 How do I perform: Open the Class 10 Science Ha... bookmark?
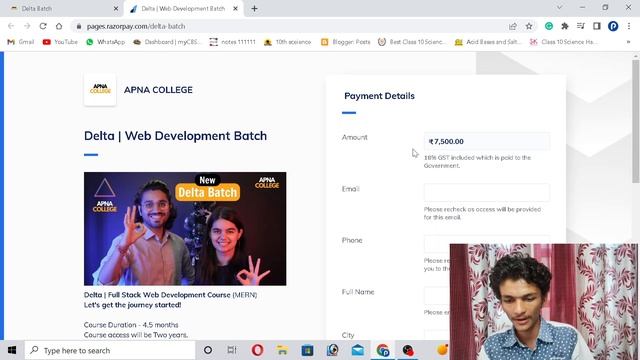tap(564, 42)
